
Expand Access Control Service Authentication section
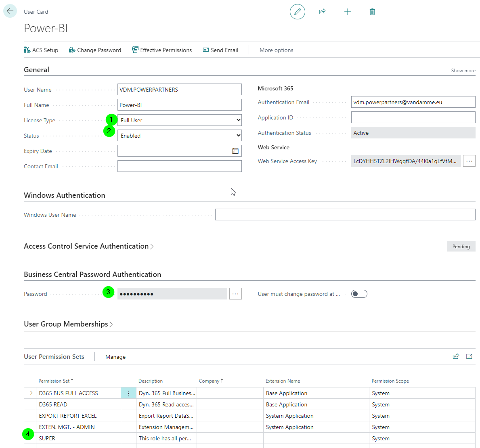click(x=88, y=246)
